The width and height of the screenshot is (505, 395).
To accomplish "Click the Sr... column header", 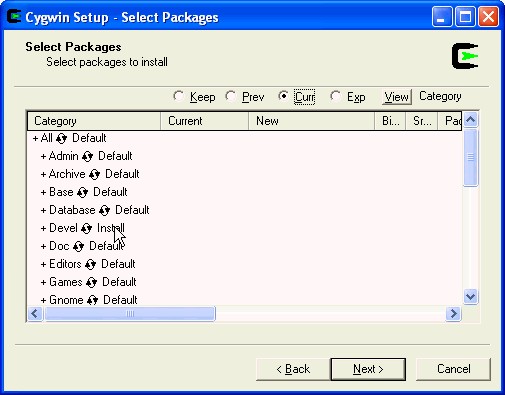I will (x=422, y=121).
